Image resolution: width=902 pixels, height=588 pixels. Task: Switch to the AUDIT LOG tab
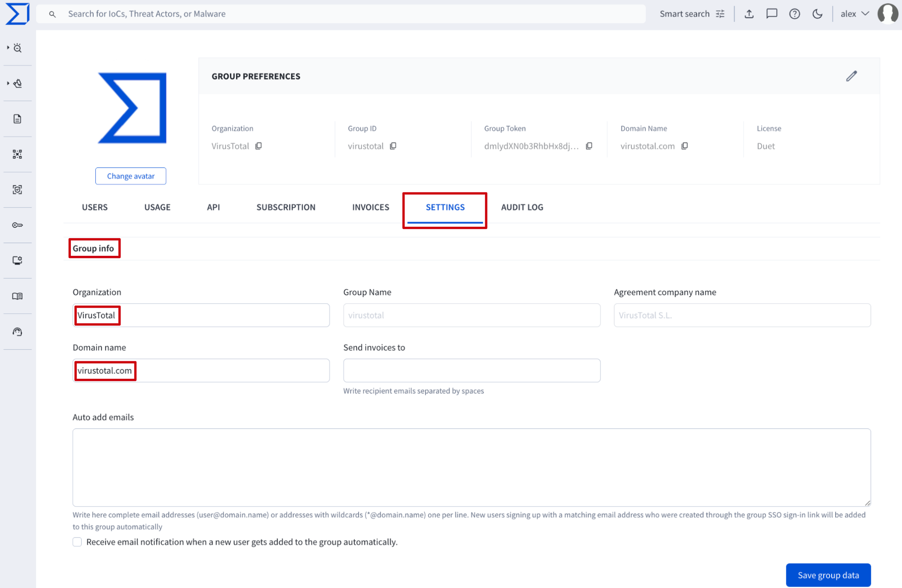pos(522,207)
